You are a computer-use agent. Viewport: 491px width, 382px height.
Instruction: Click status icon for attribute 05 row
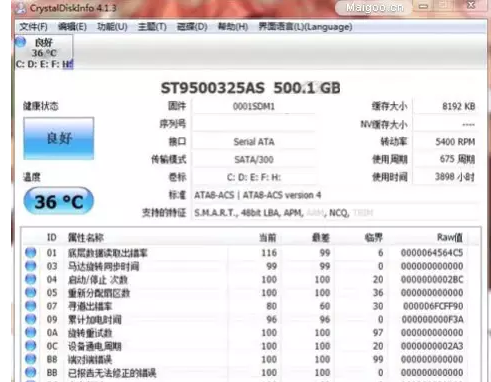31,293
